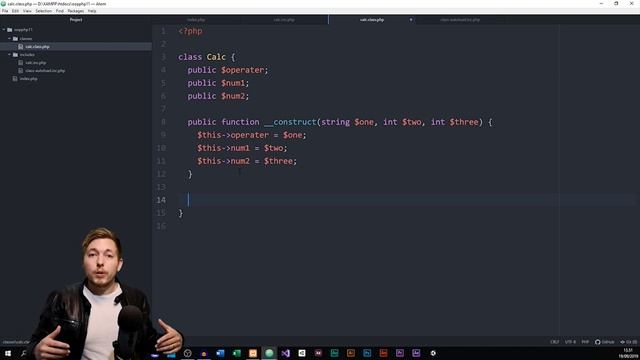This screenshot has height=360, width=640.
Task: Open the Help menu
Action: click(92, 11)
